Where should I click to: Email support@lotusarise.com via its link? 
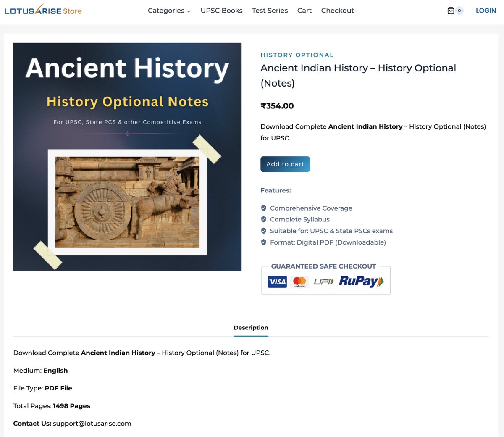[91, 424]
